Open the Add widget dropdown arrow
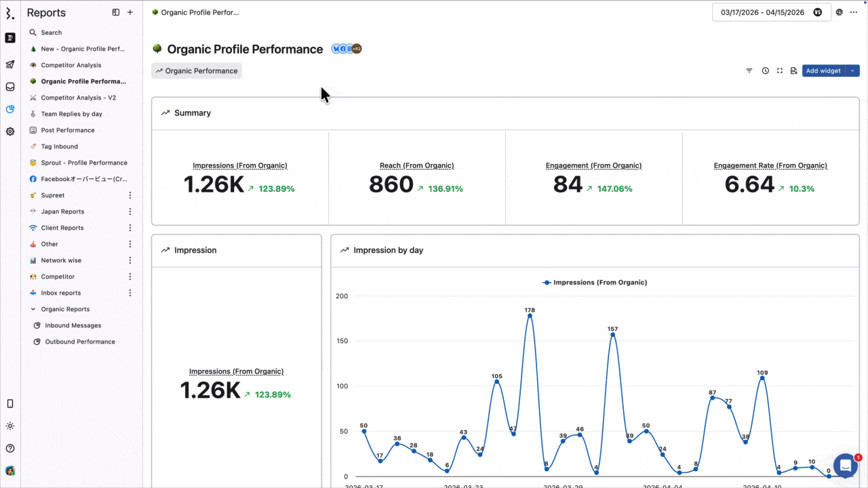The image size is (868, 488). coord(852,70)
